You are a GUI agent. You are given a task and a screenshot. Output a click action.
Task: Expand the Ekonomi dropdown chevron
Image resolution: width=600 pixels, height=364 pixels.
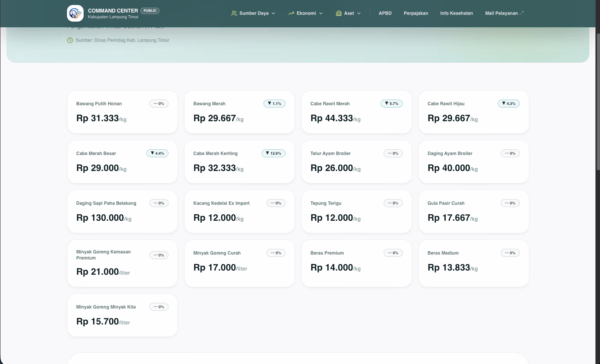[x=321, y=13]
